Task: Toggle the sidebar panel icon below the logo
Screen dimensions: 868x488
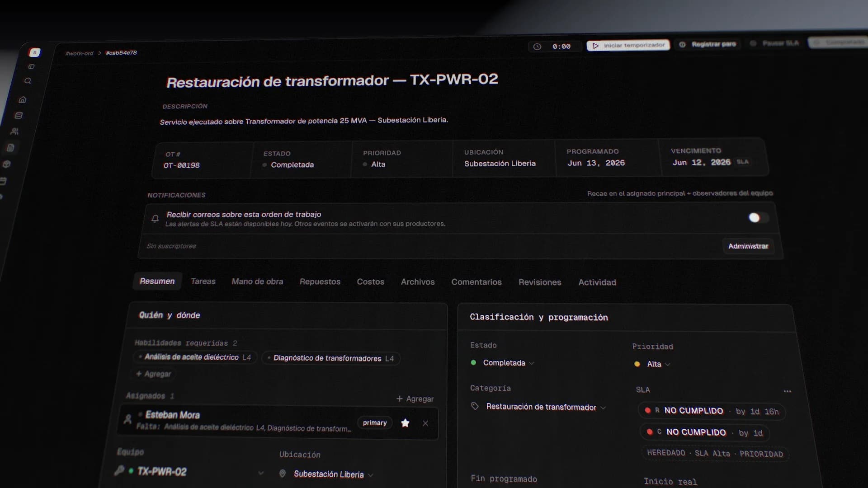Action: tap(31, 66)
